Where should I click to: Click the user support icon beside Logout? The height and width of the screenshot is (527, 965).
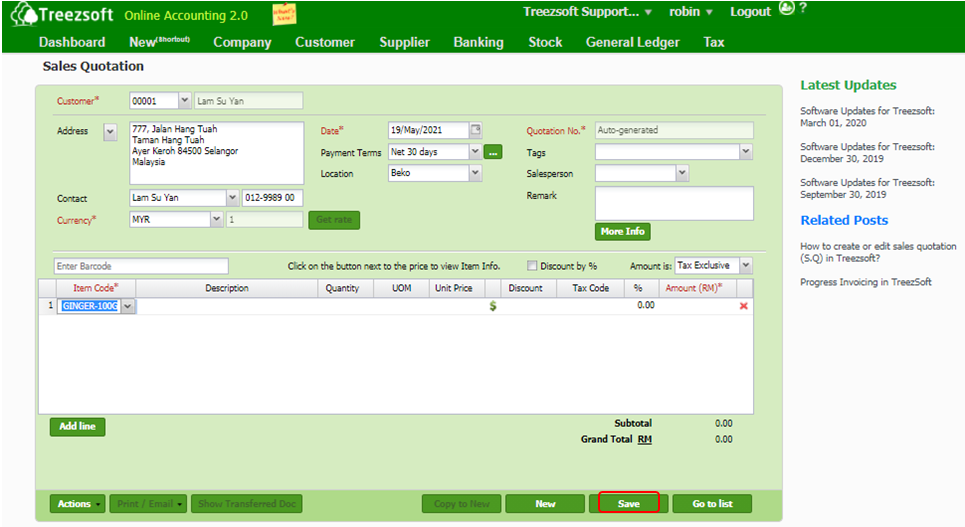(x=787, y=8)
